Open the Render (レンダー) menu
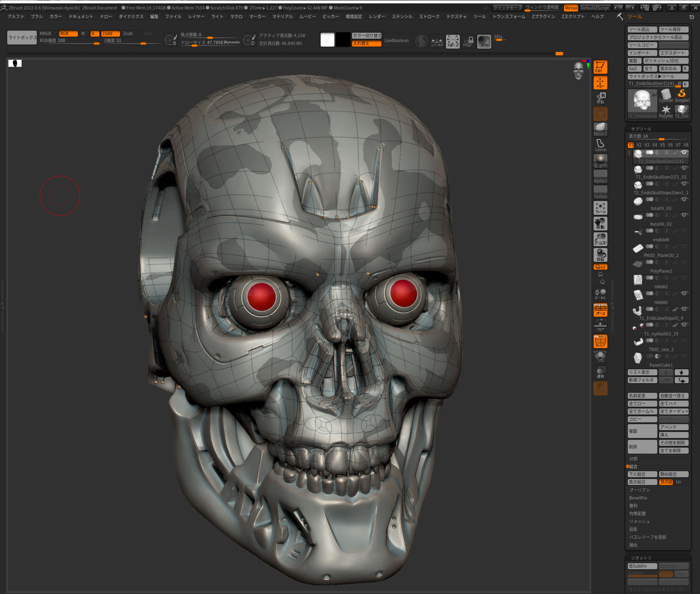This screenshot has height=594, width=700. tap(377, 16)
